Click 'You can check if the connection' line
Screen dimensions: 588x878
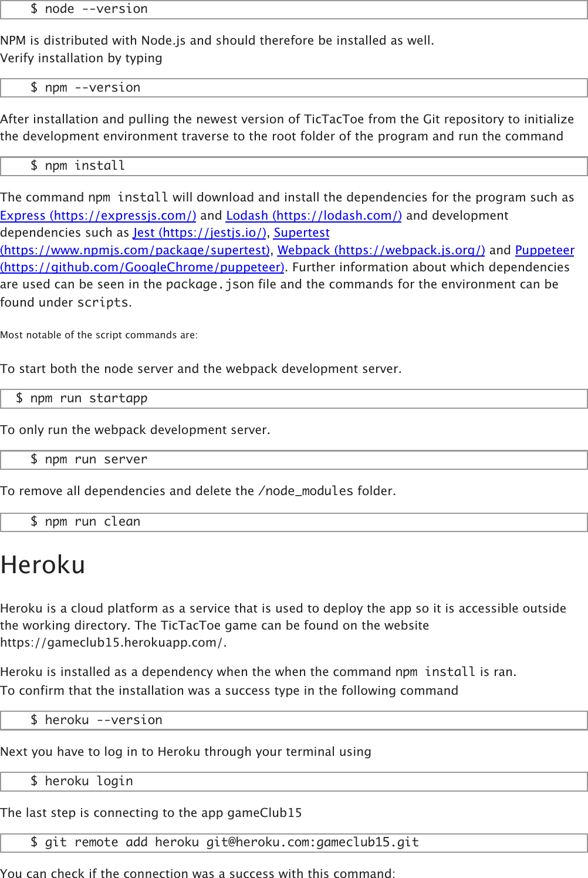198,872
